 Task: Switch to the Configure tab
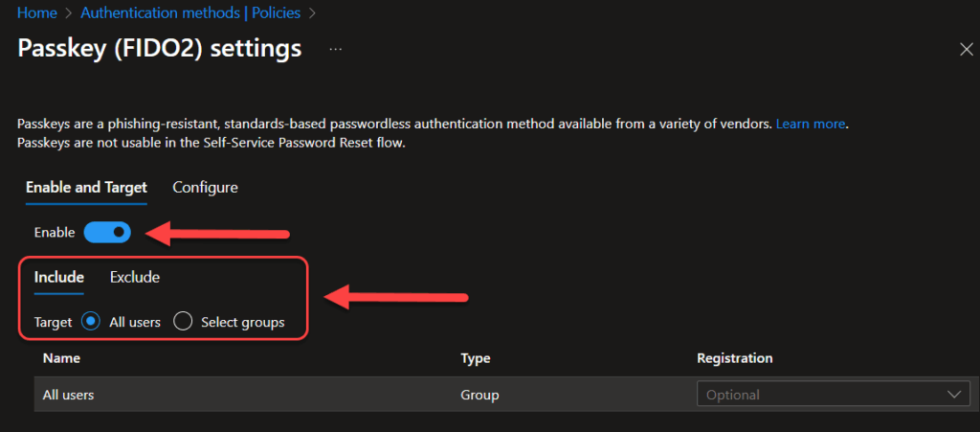[205, 187]
